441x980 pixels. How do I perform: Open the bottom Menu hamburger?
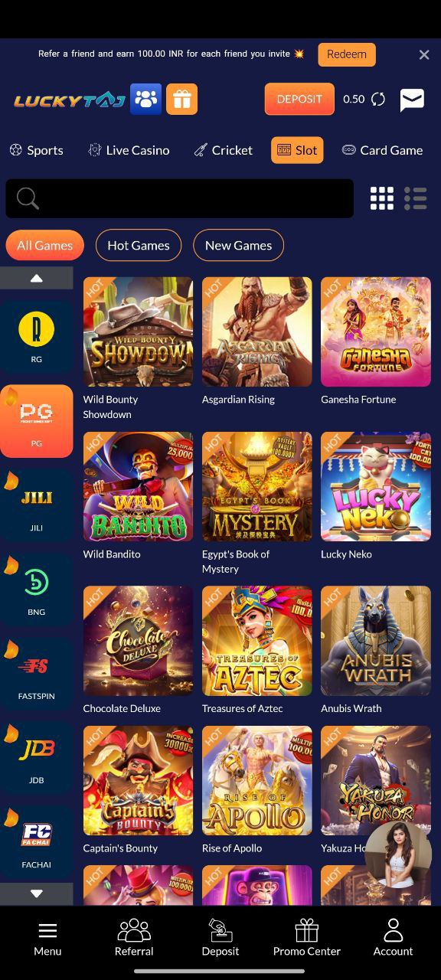point(47,939)
